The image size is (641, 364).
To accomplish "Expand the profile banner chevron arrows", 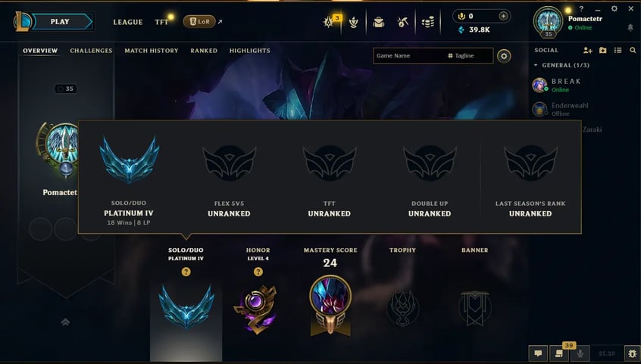I will point(65,322).
